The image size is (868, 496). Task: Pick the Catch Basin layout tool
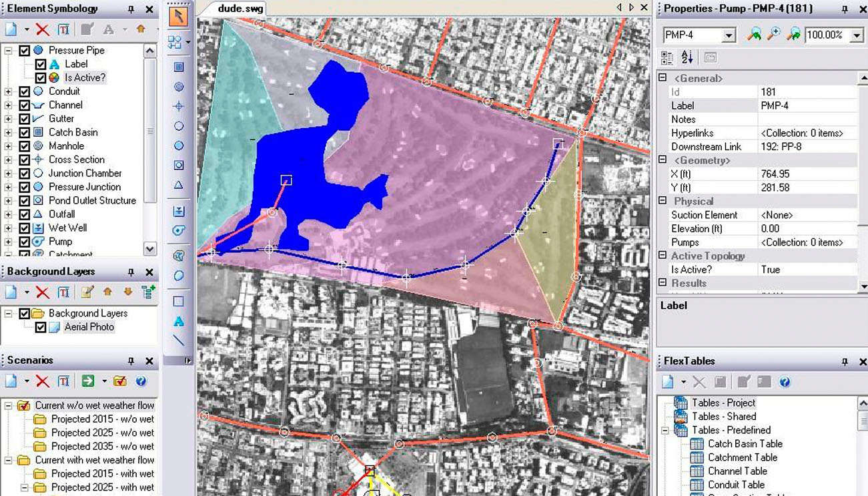(179, 67)
